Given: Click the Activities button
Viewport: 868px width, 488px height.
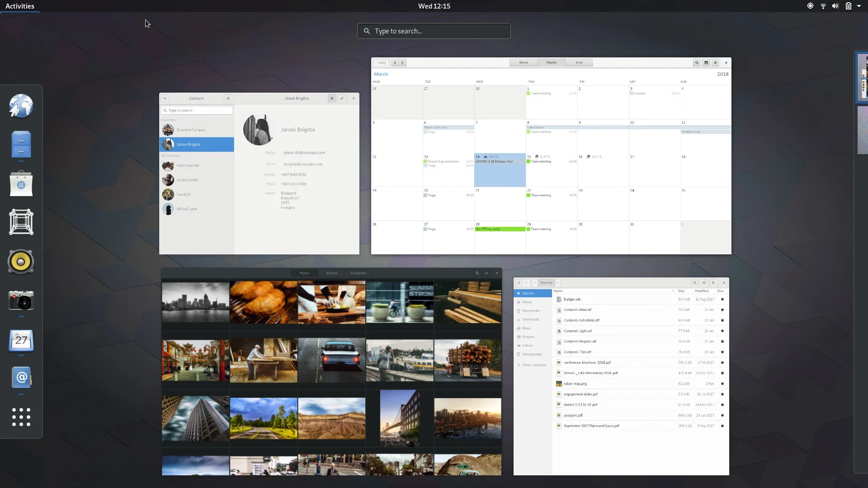Looking at the screenshot, I should point(19,6).
